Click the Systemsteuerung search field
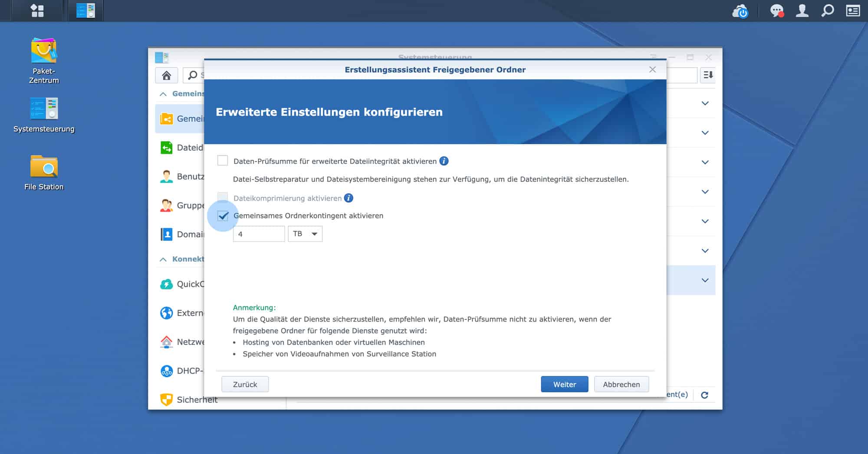The image size is (868, 454). [194, 75]
